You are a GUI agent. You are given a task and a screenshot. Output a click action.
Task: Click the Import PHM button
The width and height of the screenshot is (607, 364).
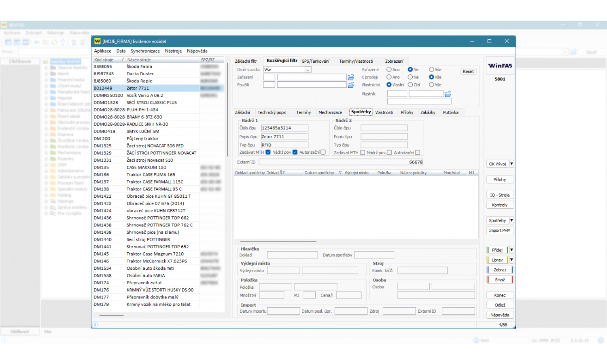pyautogui.click(x=499, y=231)
